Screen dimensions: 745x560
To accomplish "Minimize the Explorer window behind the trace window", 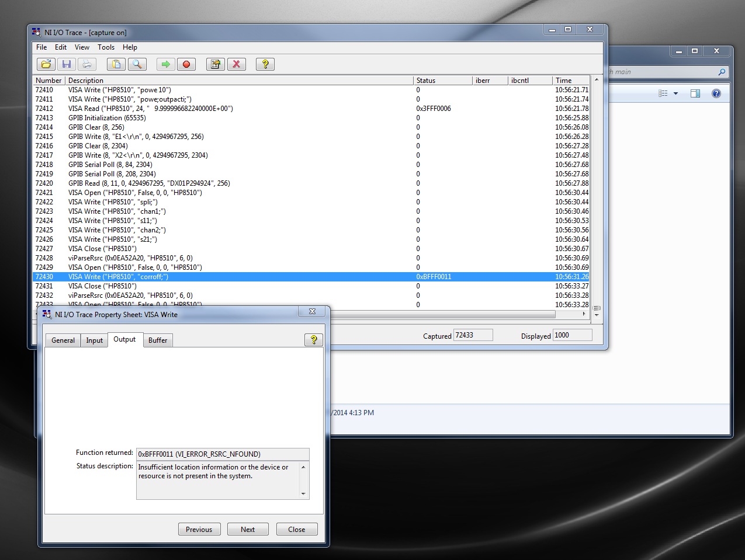I will [678, 51].
